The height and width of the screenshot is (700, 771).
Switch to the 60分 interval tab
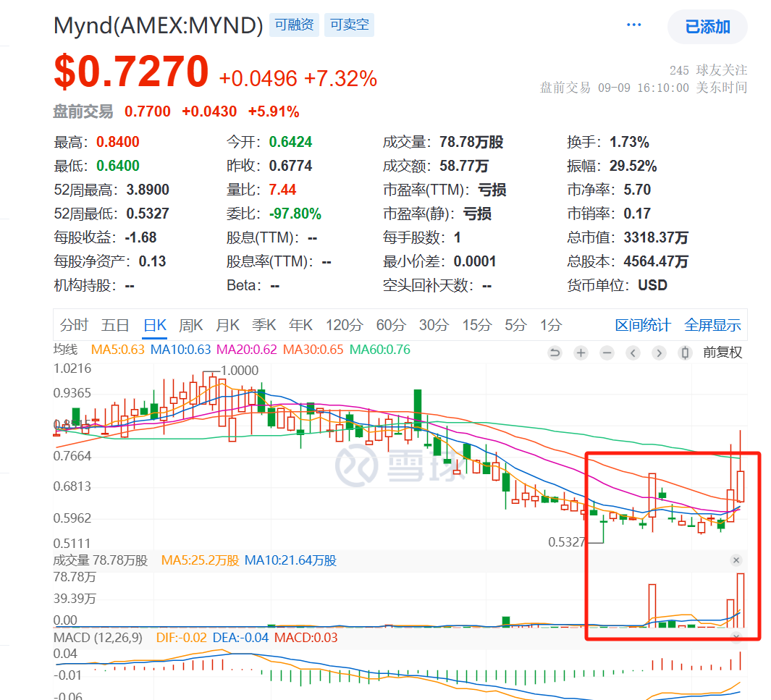[391, 325]
